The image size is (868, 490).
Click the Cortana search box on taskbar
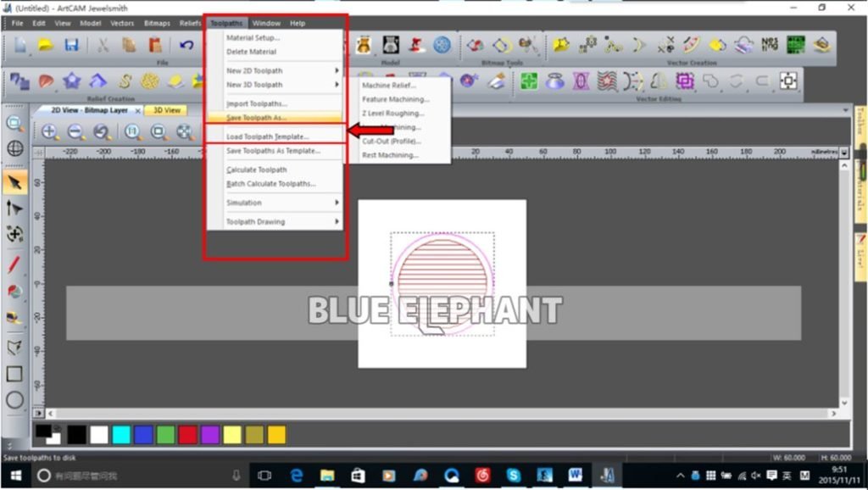[138, 475]
